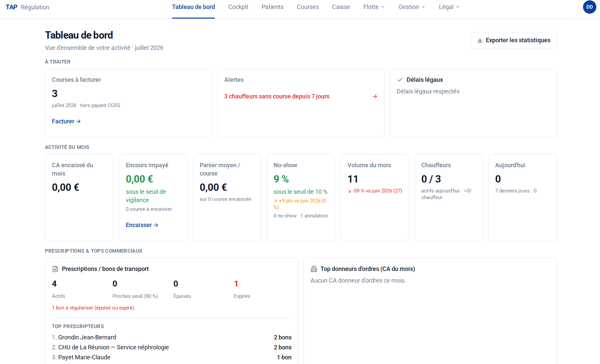Click '-59 % vs juin 2026 (27)' text

377,191
